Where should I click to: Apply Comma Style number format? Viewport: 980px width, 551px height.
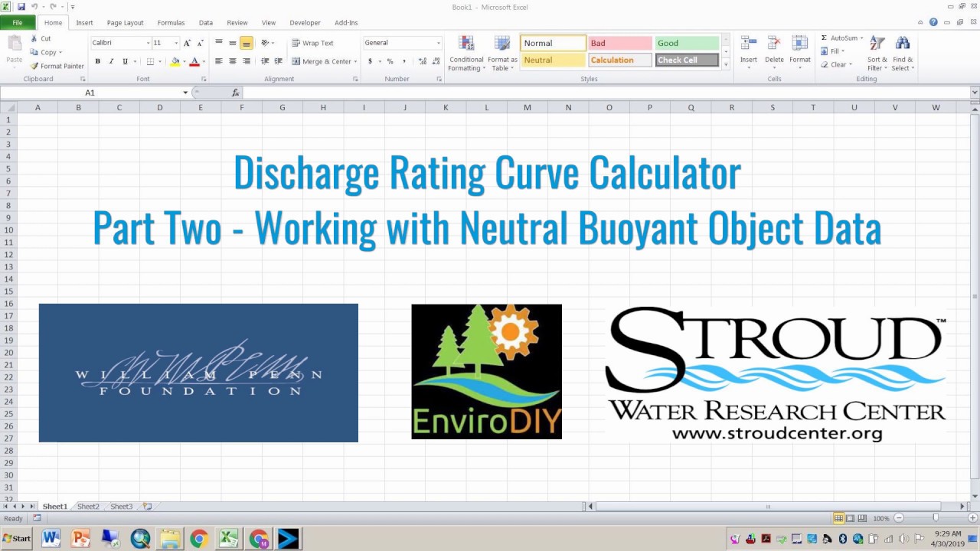403,61
